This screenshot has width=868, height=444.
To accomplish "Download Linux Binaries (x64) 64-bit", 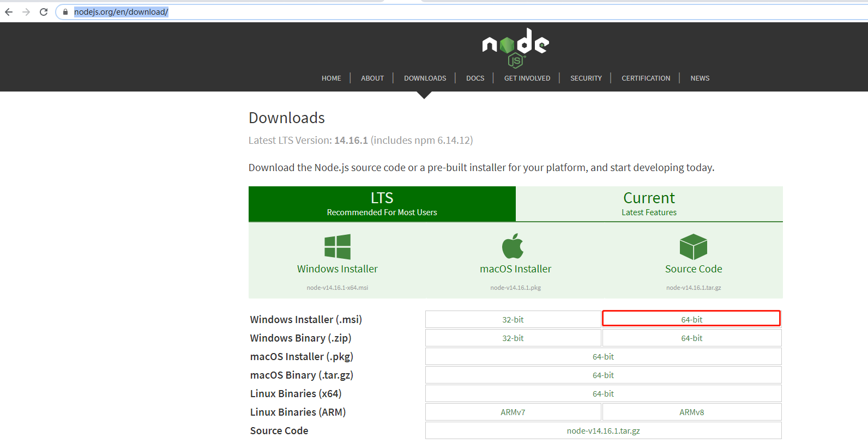I will pos(604,394).
